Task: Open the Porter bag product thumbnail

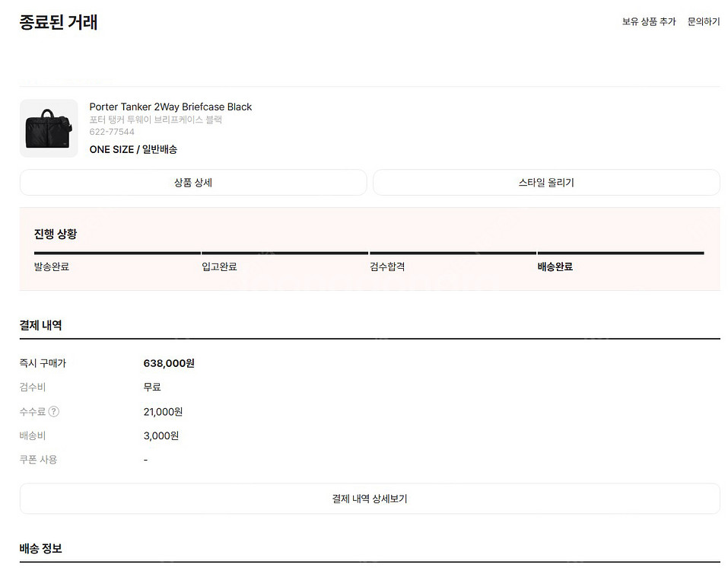Action: point(49,129)
